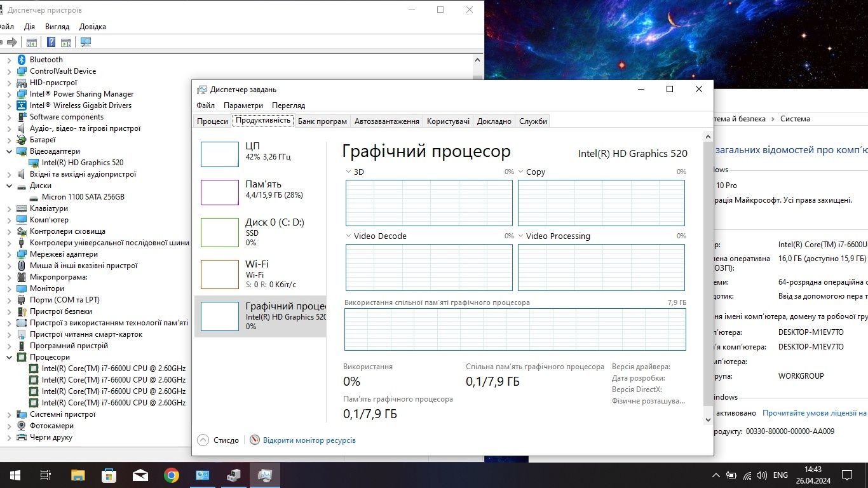
Task: Open the Copy graph engine dropdown
Action: (x=521, y=172)
